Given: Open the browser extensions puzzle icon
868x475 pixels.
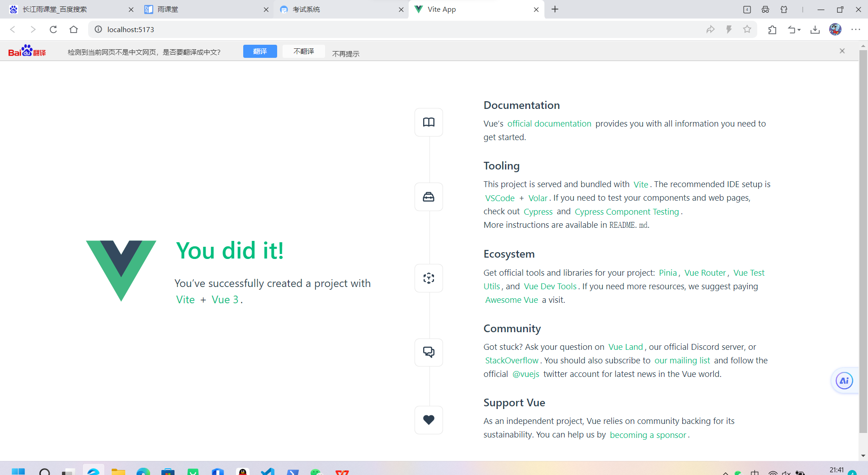Looking at the screenshot, I should tap(772, 29).
